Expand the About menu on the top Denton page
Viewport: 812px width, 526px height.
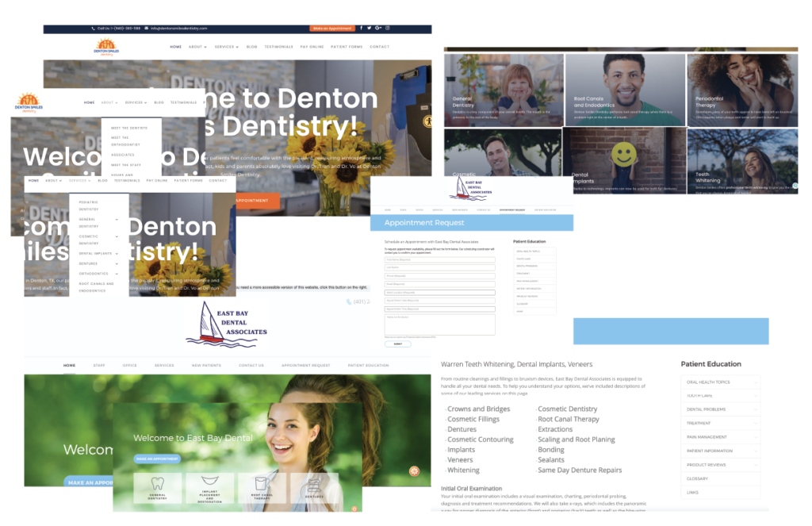click(x=197, y=47)
